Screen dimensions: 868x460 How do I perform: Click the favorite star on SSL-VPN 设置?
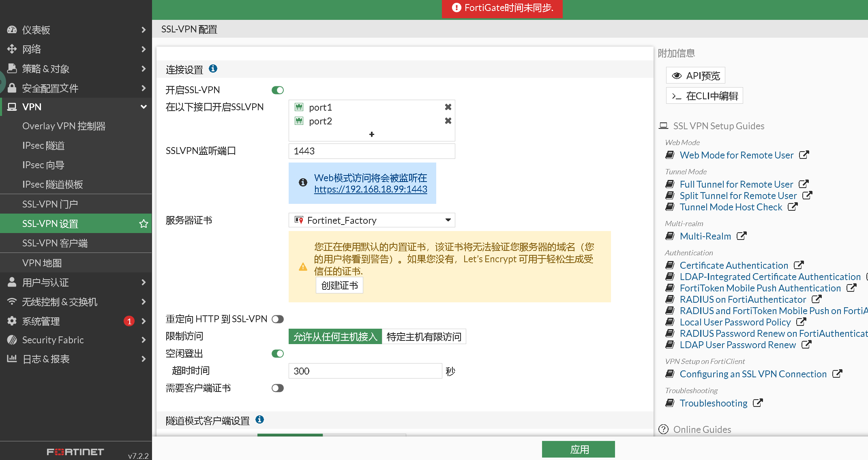144,224
